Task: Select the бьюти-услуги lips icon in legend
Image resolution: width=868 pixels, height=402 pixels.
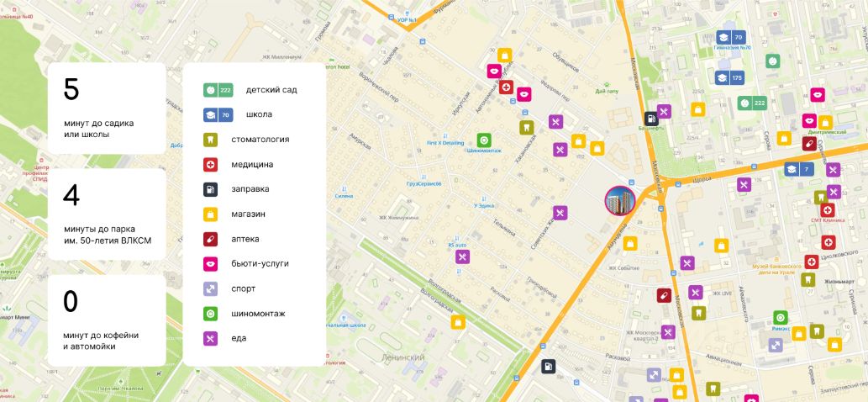Action: [210, 264]
